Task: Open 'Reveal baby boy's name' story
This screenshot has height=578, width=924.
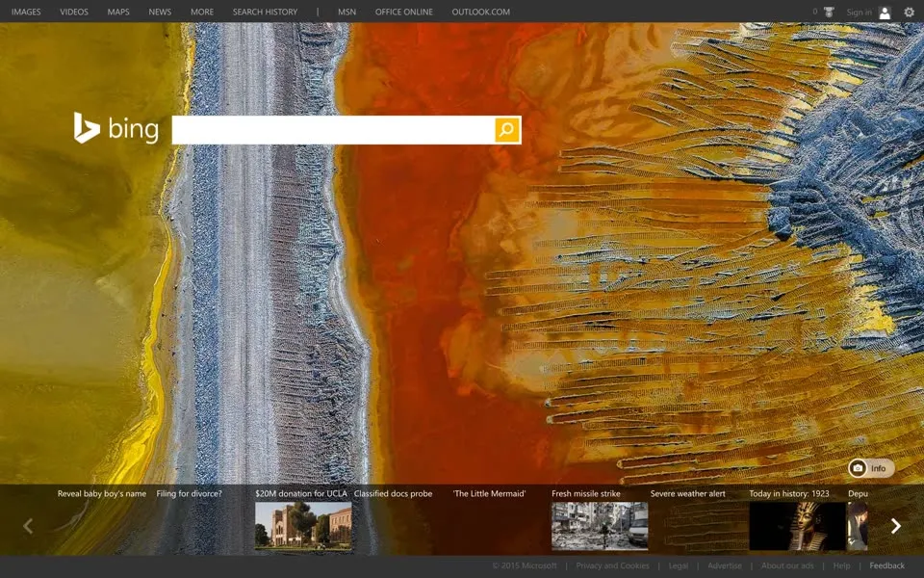Action: pos(102,493)
